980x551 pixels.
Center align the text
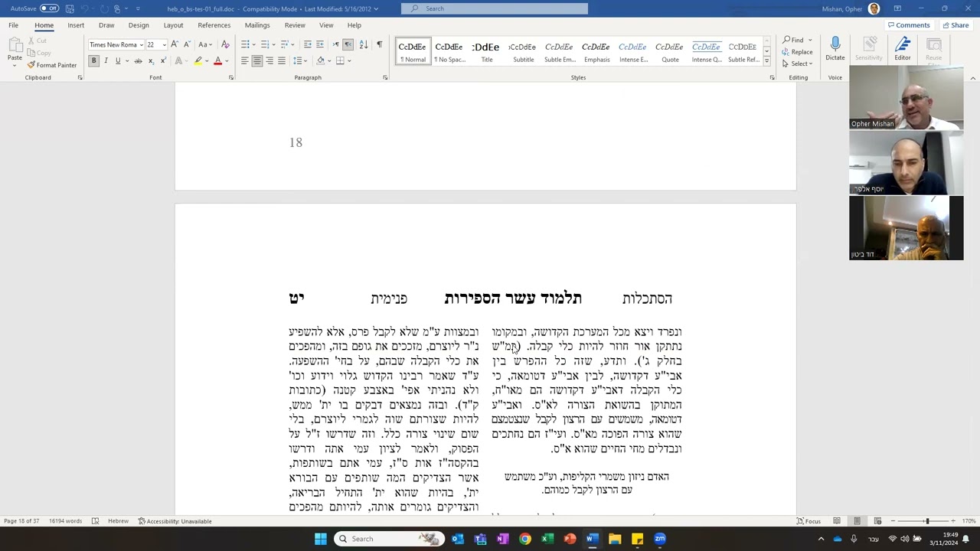[257, 60]
